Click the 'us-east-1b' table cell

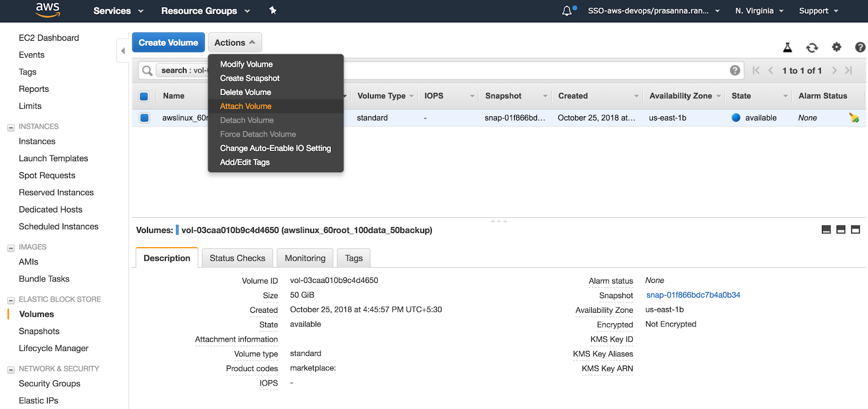click(667, 118)
